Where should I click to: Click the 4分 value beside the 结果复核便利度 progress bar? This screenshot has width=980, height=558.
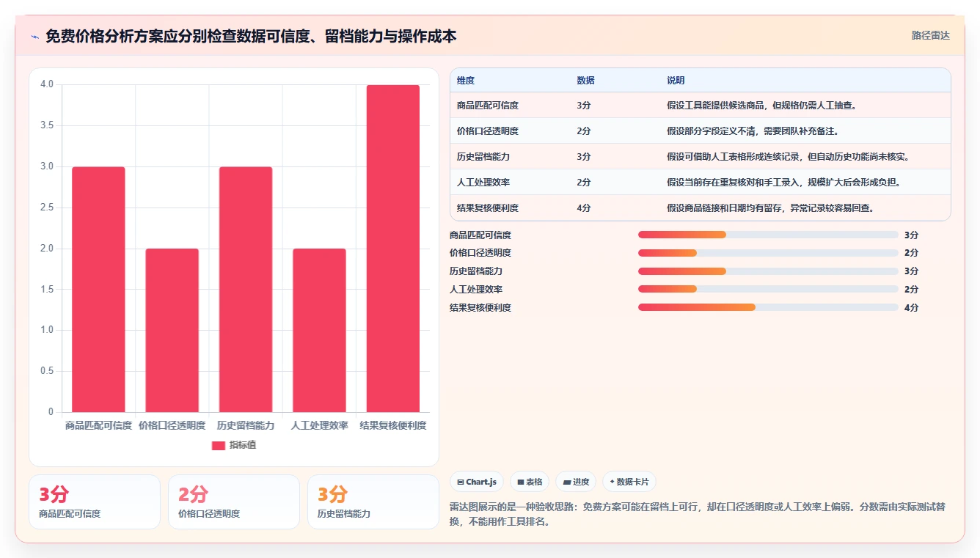[x=911, y=308]
